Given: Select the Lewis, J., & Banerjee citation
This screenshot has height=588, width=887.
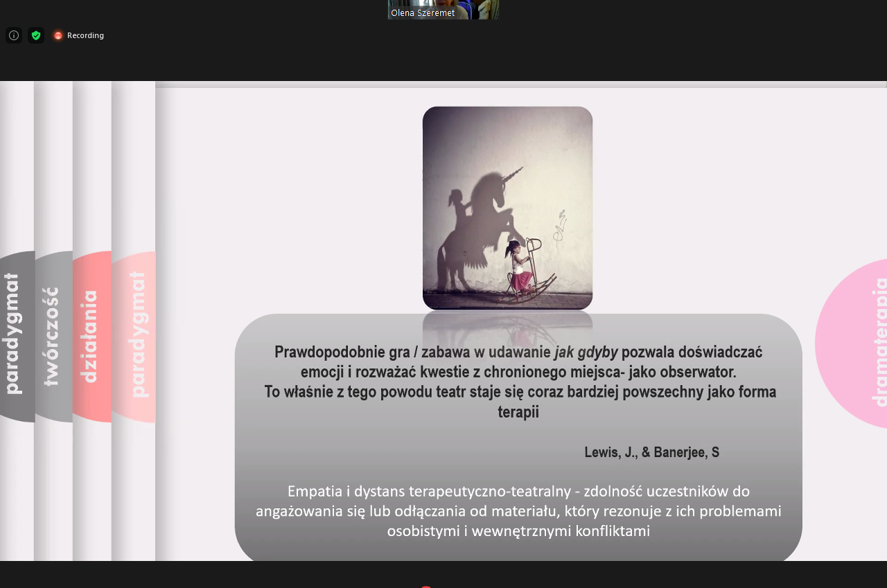Looking at the screenshot, I should pos(652,452).
